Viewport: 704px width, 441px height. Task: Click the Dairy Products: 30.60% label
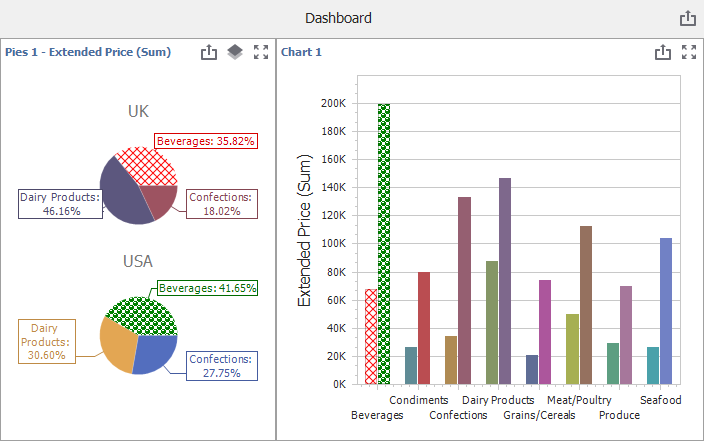pyautogui.click(x=47, y=341)
